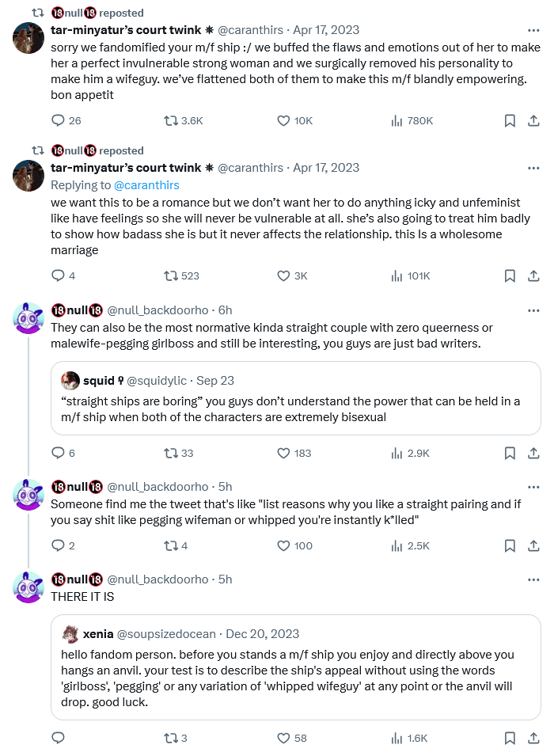Repost the tweet with 523 reposts
This screenshot has width=554, height=756.
[x=170, y=276]
